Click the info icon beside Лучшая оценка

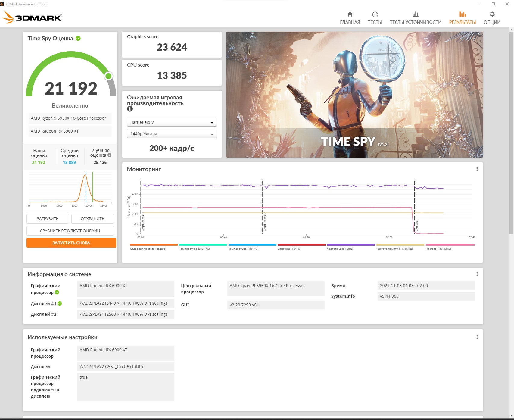pos(110,155)
